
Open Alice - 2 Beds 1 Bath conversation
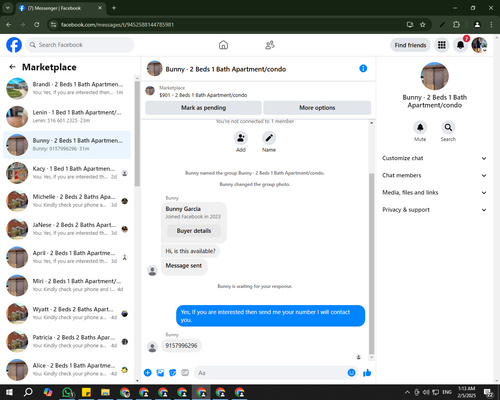(67, 369)
